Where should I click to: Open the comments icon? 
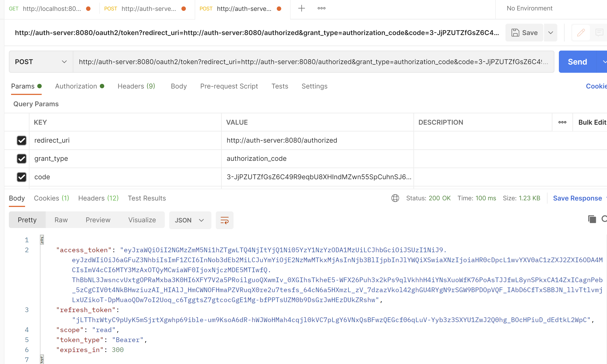coord(599,33)
